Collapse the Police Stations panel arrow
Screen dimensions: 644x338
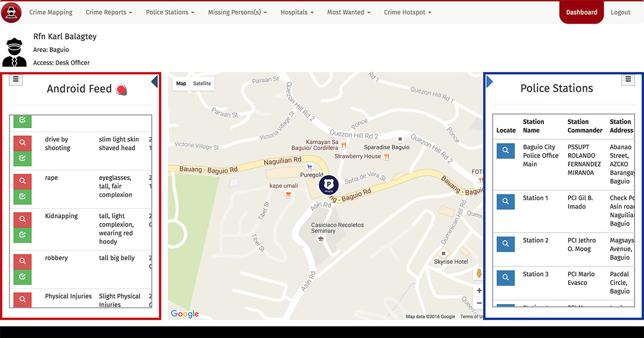pyautogui.click(x=490, y=81)
